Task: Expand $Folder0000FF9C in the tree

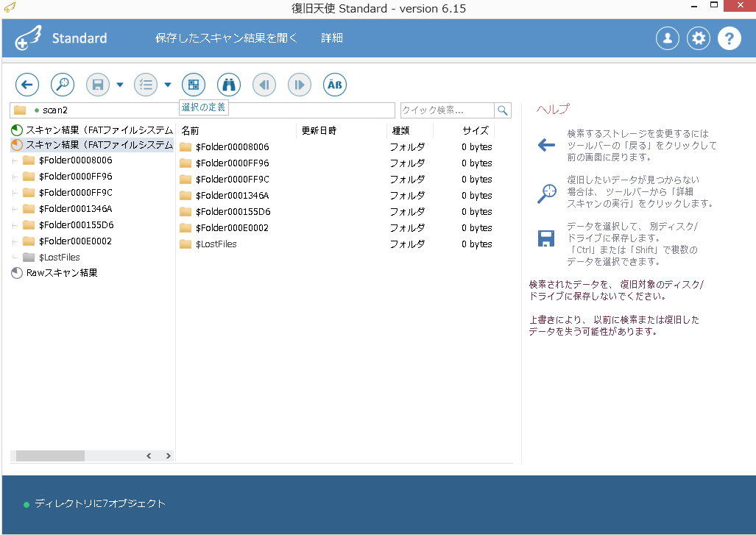Action: point(15,193)
